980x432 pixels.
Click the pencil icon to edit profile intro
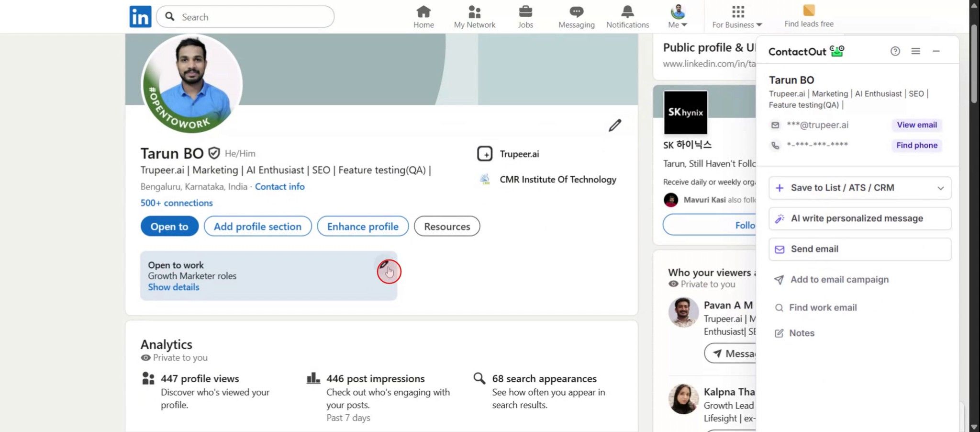614,125
